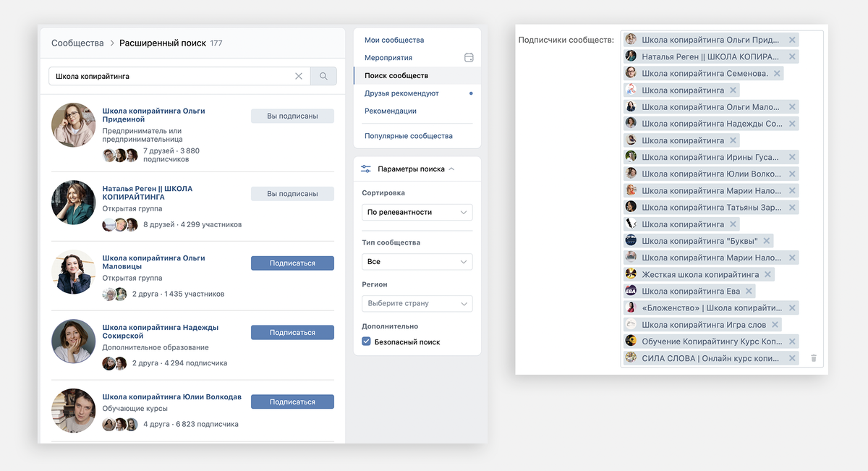Click Вы подписаны for Наталья Реген
868x471 pixels.
click(292, 193)
